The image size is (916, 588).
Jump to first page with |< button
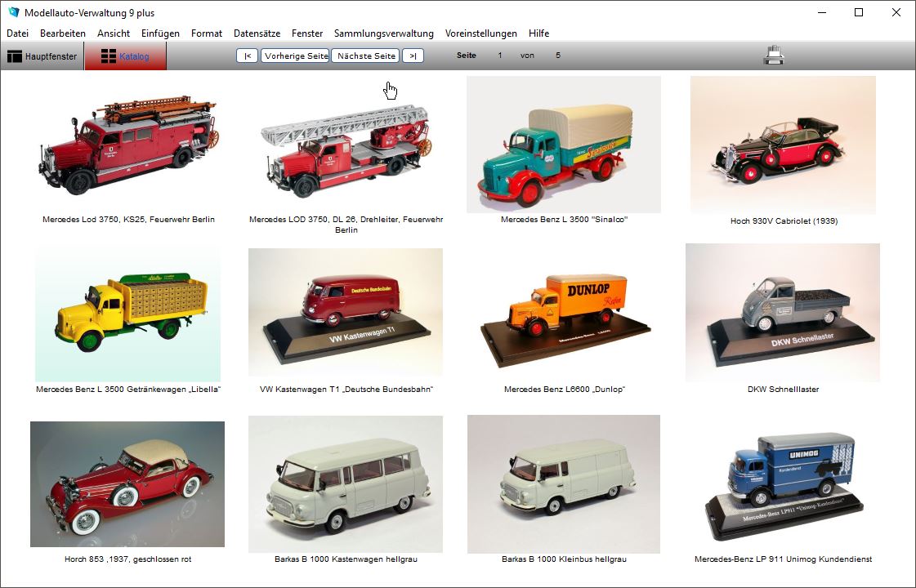pos(247,56)
